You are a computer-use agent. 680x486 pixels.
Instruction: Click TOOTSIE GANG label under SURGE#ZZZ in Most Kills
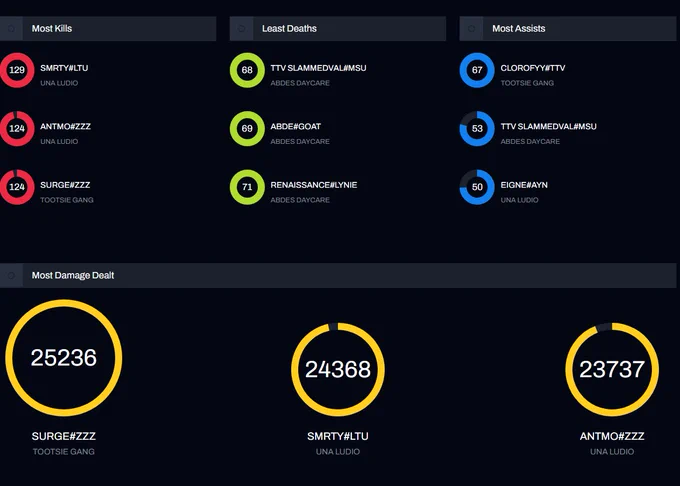point(67,200)
